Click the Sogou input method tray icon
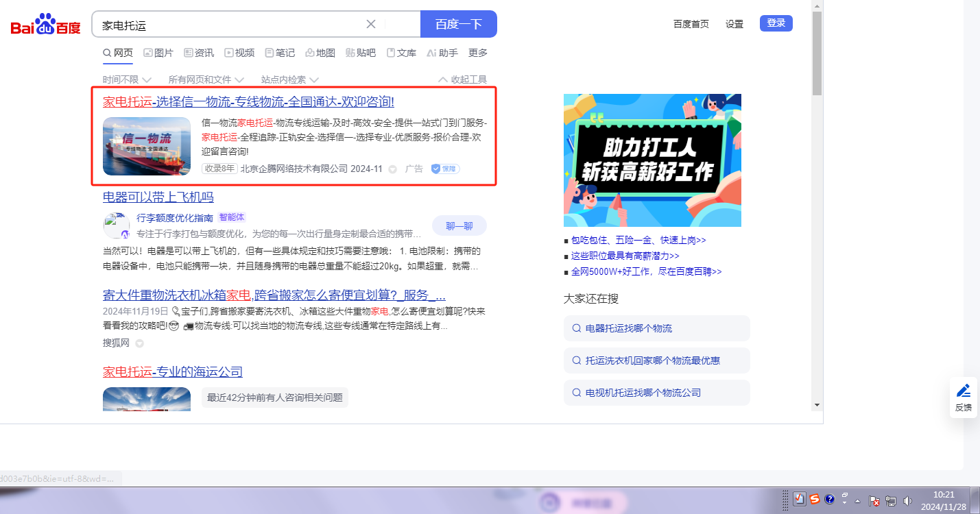Image resolution: width=980 pixels, height=514 pixels. (x=815, y=499)
